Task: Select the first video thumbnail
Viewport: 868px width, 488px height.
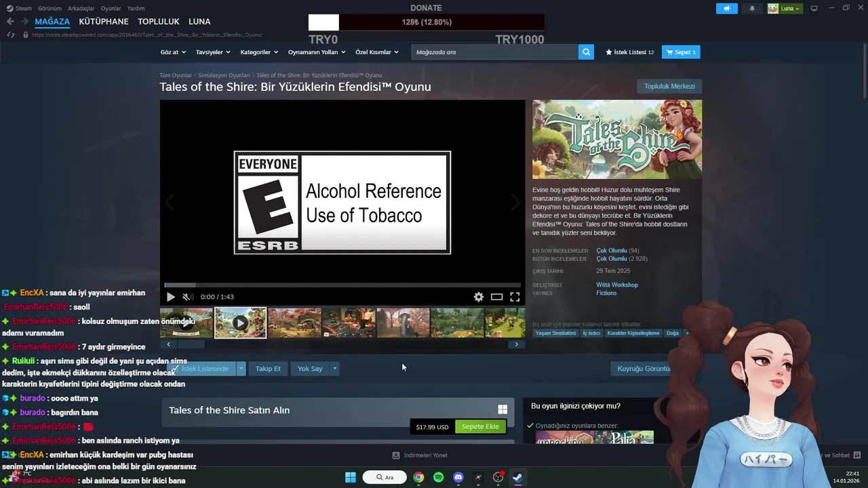Action: point(186,323)
